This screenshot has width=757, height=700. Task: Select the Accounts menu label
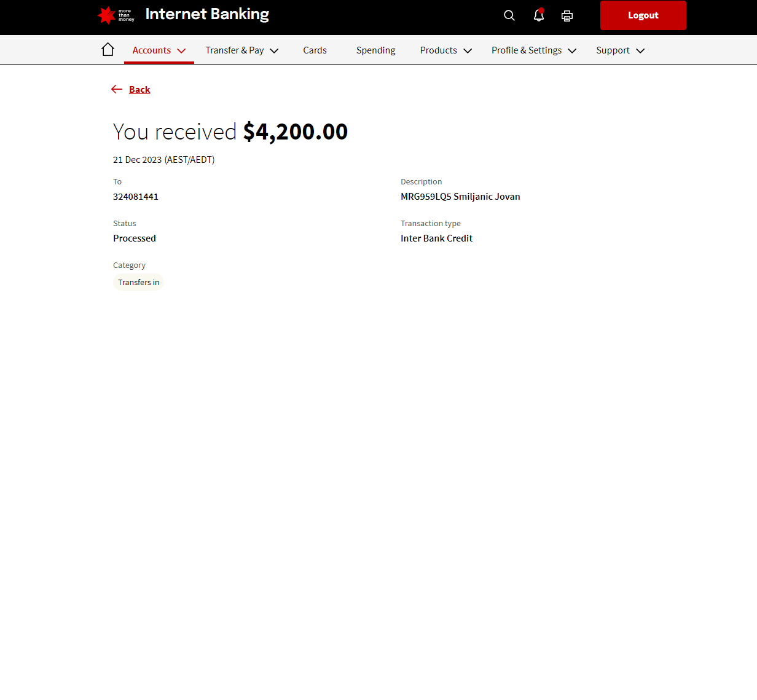pyautogui.click(x=151, y=50)
